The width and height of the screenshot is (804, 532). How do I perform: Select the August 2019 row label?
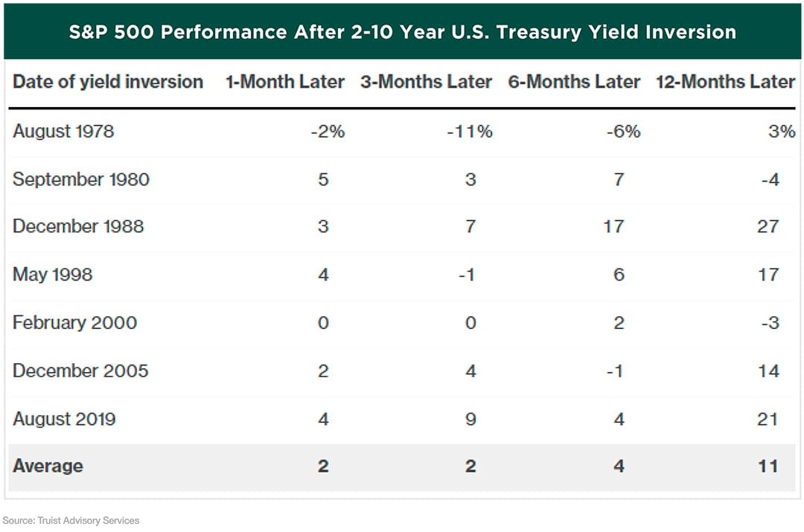64,419
